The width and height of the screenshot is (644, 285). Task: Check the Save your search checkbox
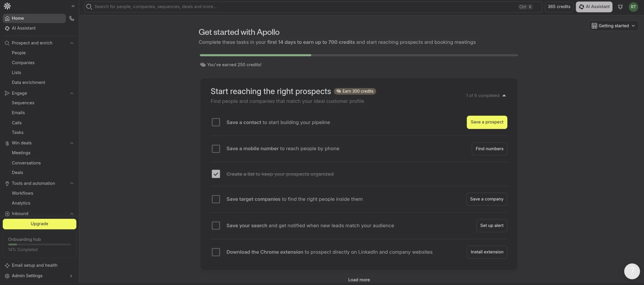click(x=216, y=225)
